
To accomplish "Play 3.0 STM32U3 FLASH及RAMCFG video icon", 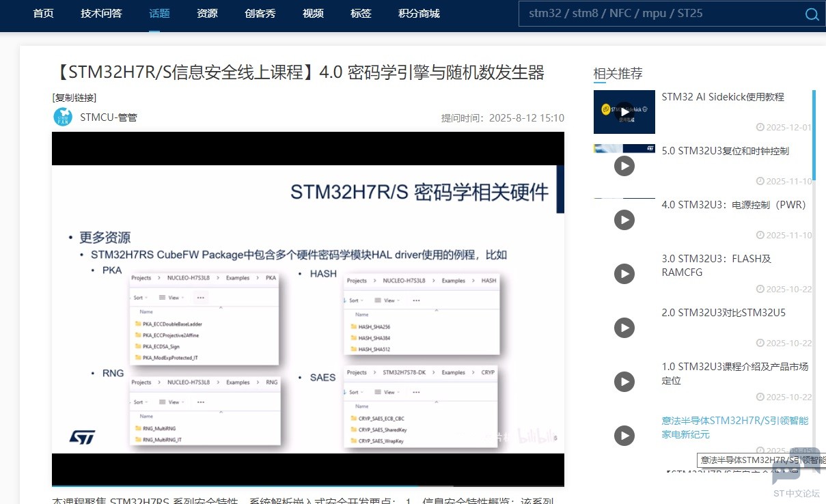I will [x=624, y=274].
